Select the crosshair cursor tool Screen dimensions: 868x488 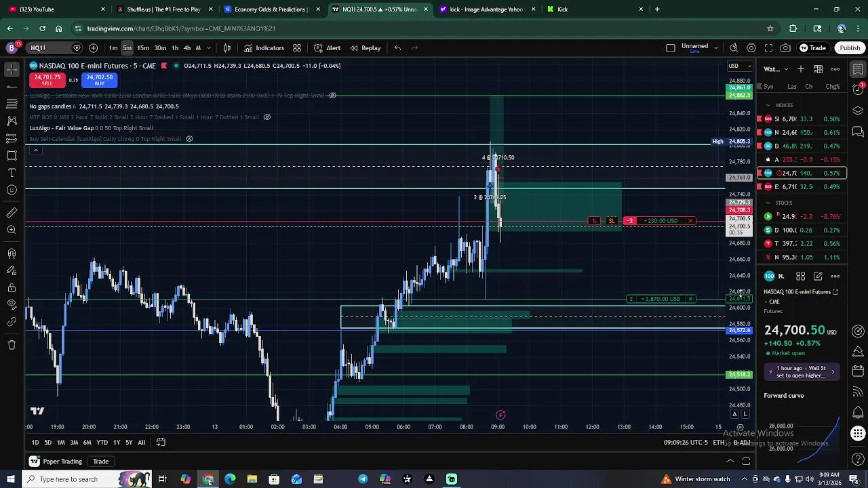pos(12,70)
